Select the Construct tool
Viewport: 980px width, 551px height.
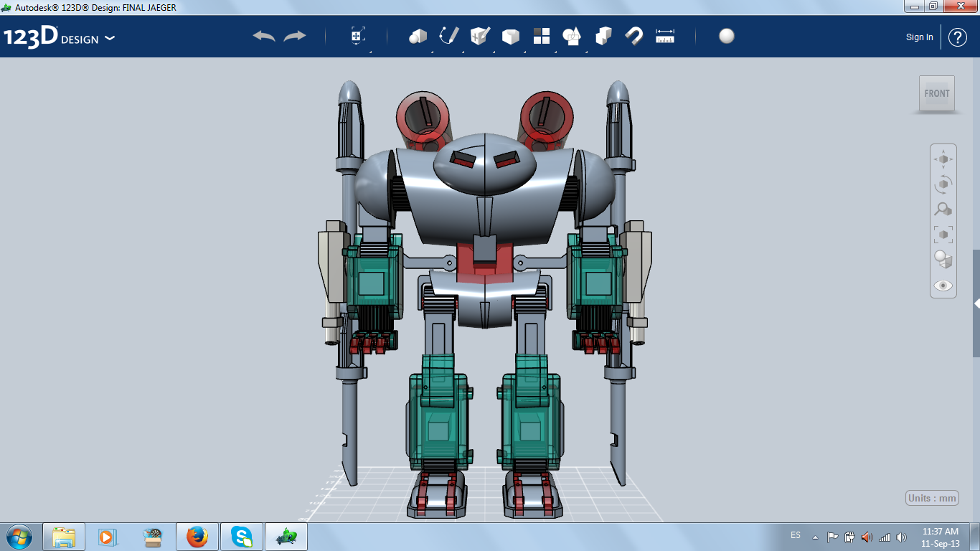pos(479,35)
